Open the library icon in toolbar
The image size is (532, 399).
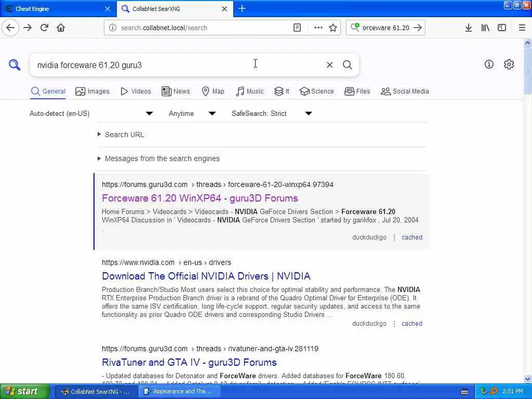point(485,28)
